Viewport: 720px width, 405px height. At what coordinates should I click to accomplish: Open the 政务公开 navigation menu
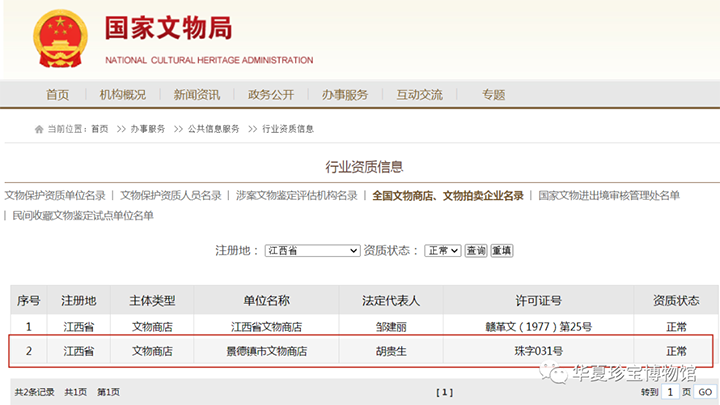click(x=271, y=95)
